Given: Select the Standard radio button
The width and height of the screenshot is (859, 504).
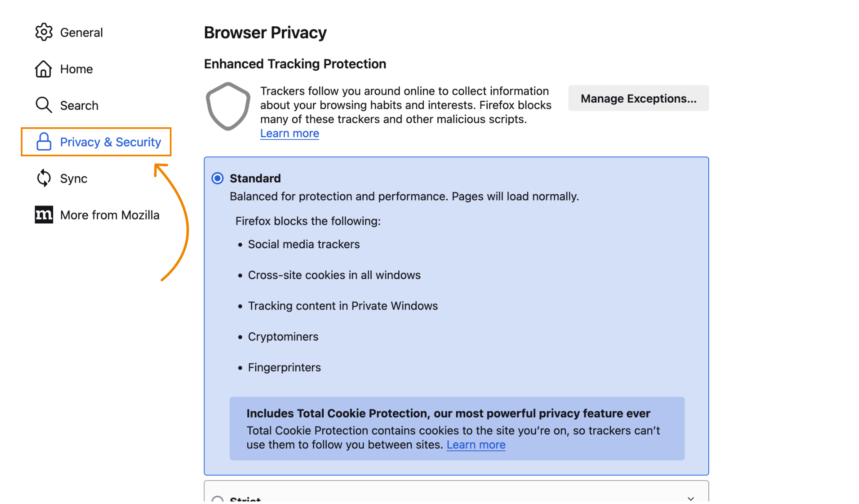Looking at the screenshot, I should point(218,178).
